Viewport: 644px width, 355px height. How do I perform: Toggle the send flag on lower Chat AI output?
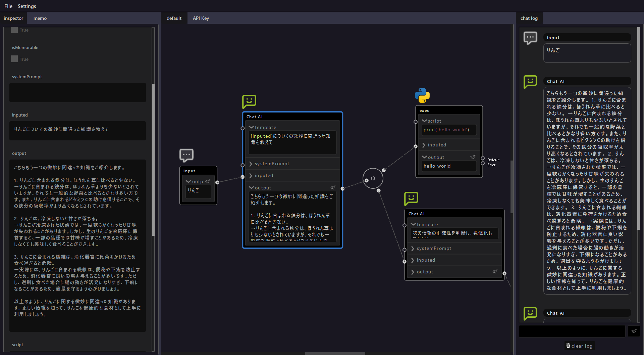(x=495, y=271)
